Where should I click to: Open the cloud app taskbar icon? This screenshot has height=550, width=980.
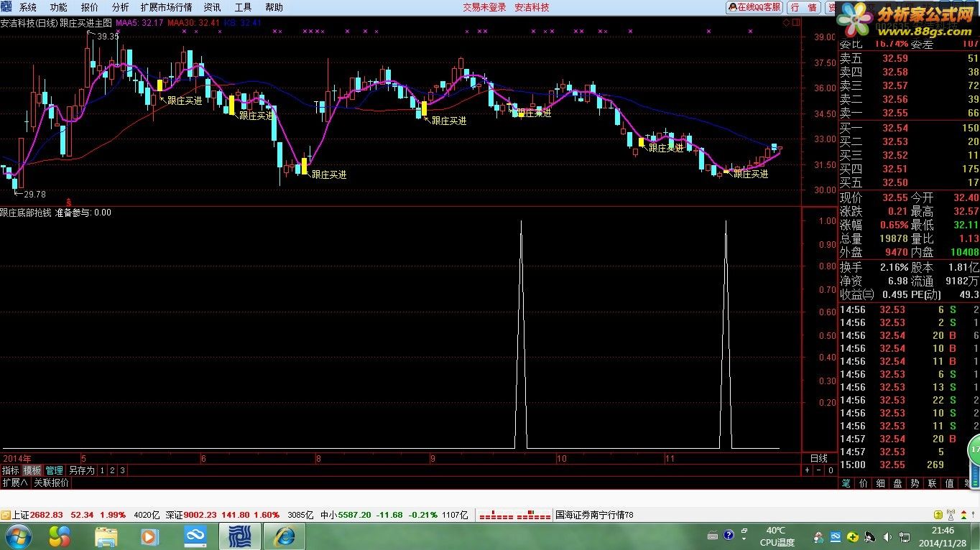tap(195, 536)
